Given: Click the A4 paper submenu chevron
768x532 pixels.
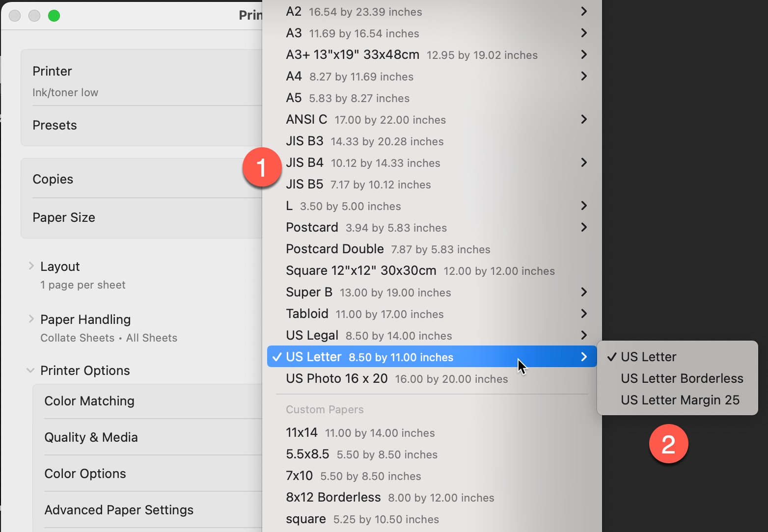Looking at the screenshot, I should [x=584, y=76].
